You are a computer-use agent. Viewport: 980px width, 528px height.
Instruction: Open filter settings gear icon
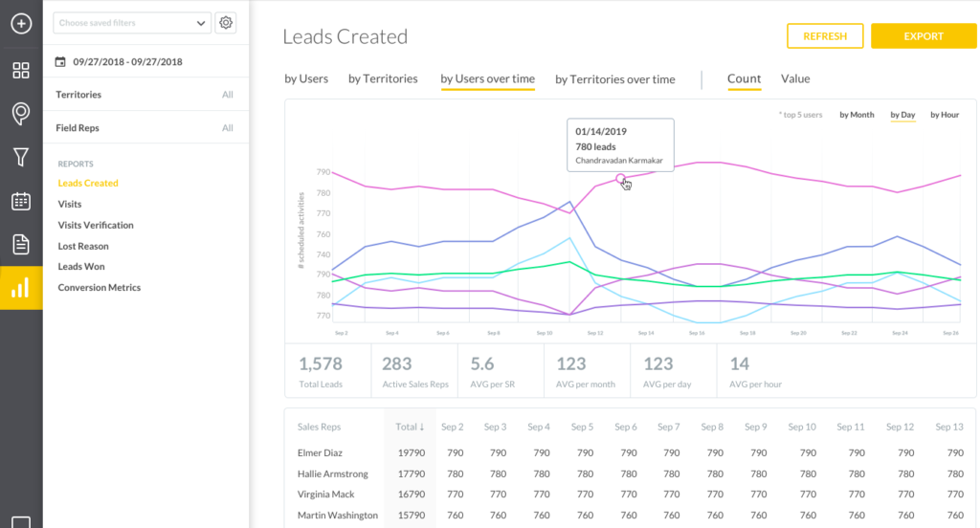(226, 23)
